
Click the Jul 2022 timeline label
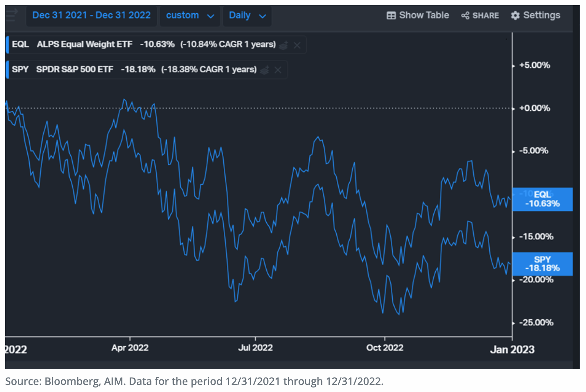tap(255, 348)
